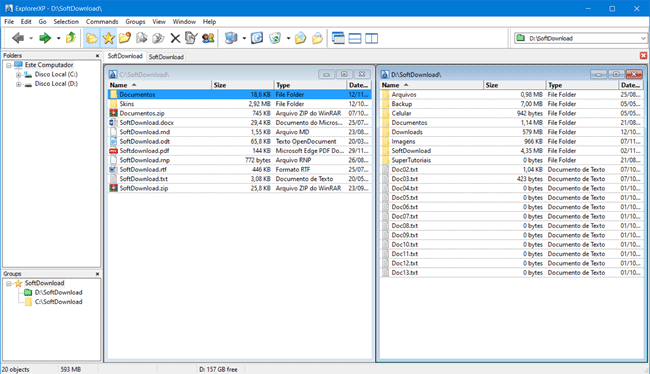Sort D: pane by Size column
The image size is (650, 374).
(514, 85)
